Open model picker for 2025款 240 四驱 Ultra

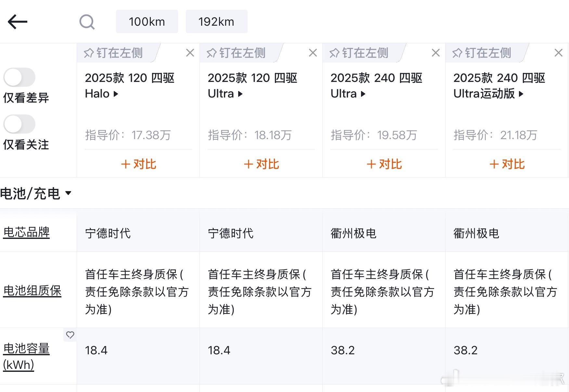click(x=376, y=86)
